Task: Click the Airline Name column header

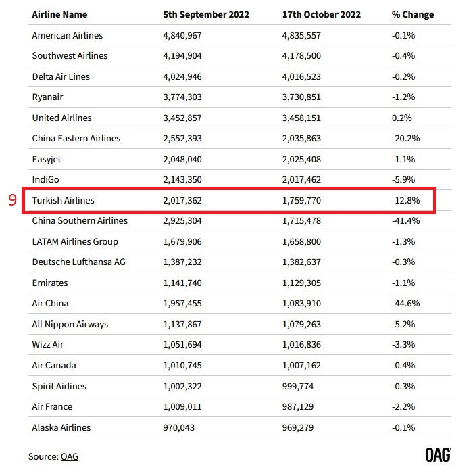Action: [59, 14]
